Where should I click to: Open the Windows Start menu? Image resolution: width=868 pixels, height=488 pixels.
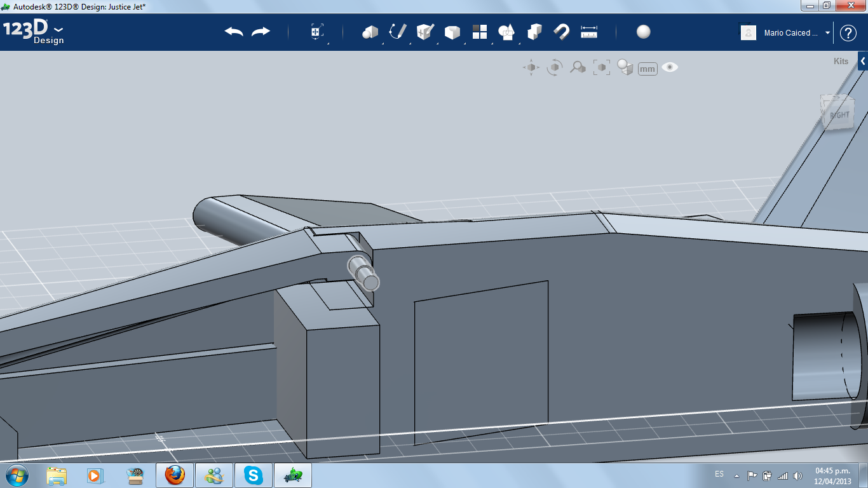coord(16,475)
